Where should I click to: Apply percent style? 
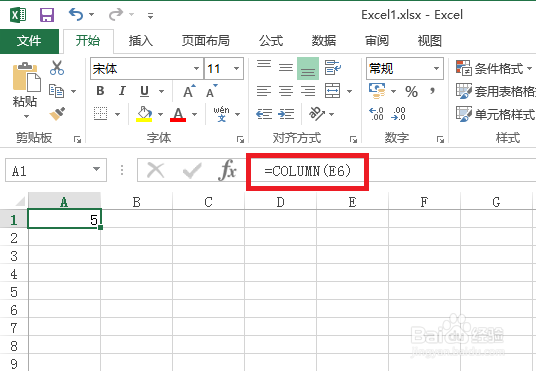click(411, 92)
